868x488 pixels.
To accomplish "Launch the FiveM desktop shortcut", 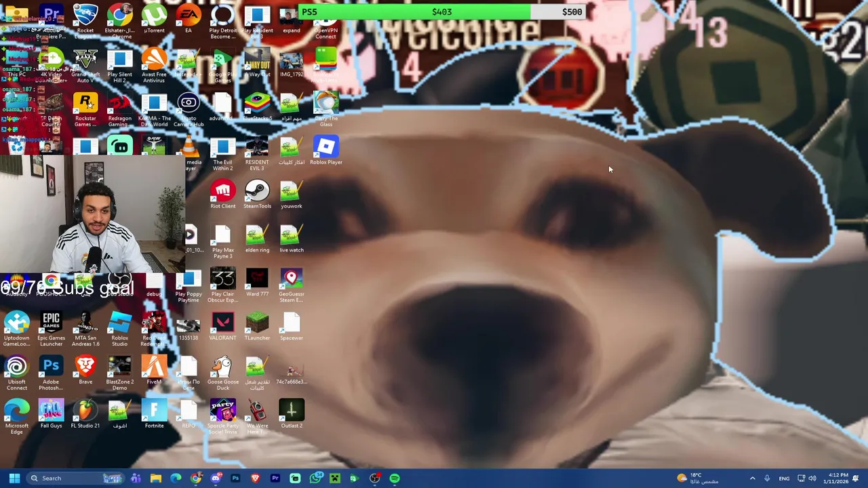I will point(154,371).
